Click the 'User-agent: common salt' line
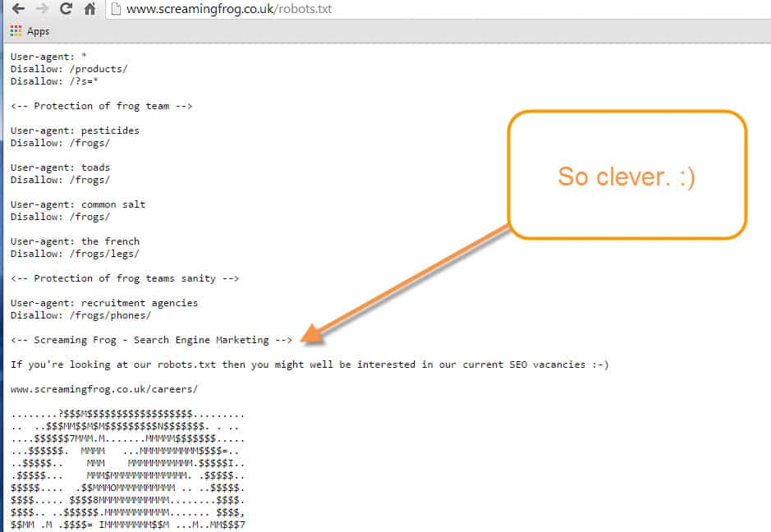 click(x=78, y=204)
